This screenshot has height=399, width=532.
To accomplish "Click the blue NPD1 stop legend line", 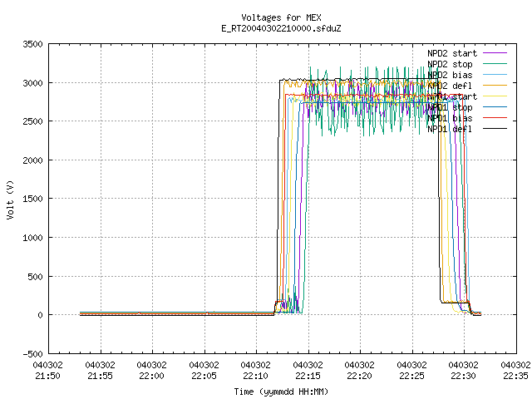I will (x=495, y=107).
